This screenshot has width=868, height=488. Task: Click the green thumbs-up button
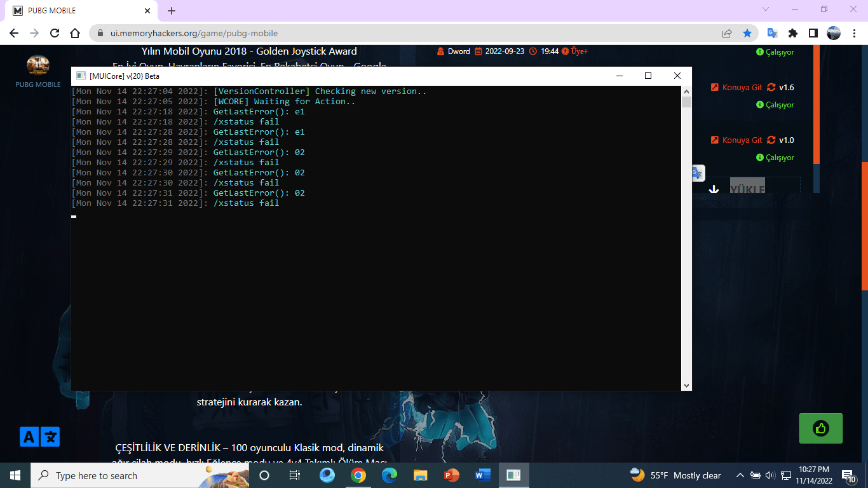821,428
